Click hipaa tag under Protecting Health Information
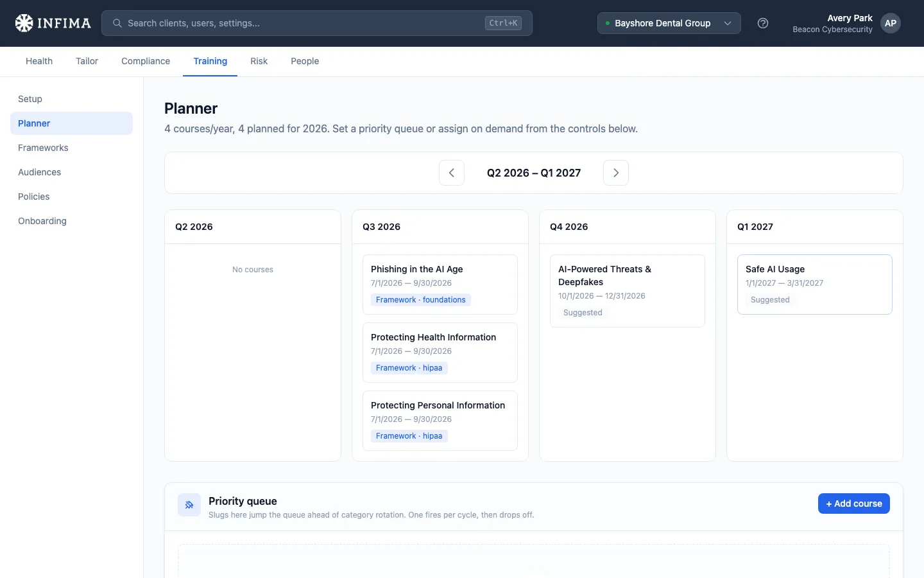The width and height of the screenshot is (924, 578). pos(409,368)
